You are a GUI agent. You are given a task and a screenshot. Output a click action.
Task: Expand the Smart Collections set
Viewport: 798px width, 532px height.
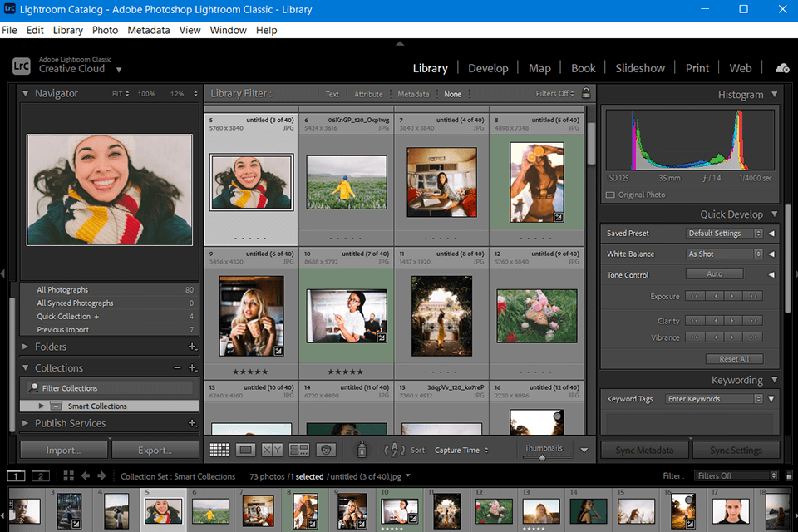[42, 406]
